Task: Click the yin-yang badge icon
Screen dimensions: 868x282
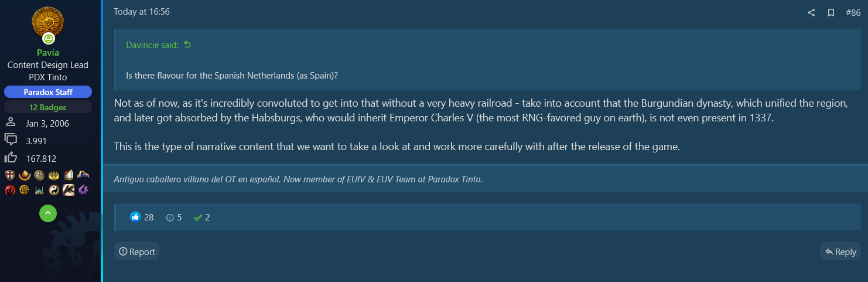Action: click(54, 190)
